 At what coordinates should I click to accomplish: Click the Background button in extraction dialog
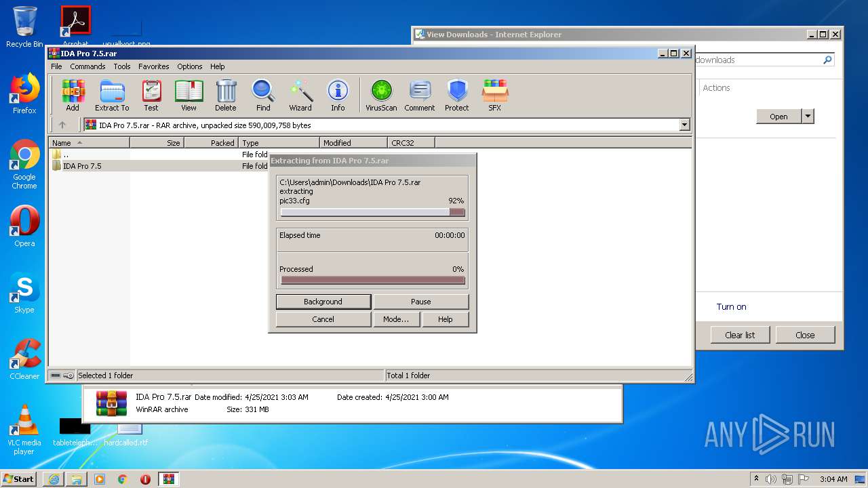[x=323, y=302]
